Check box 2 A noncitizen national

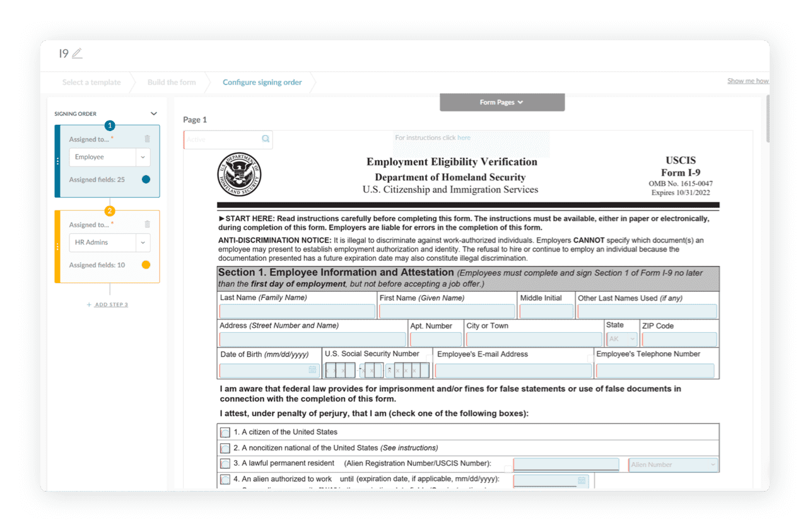(225, 448)
